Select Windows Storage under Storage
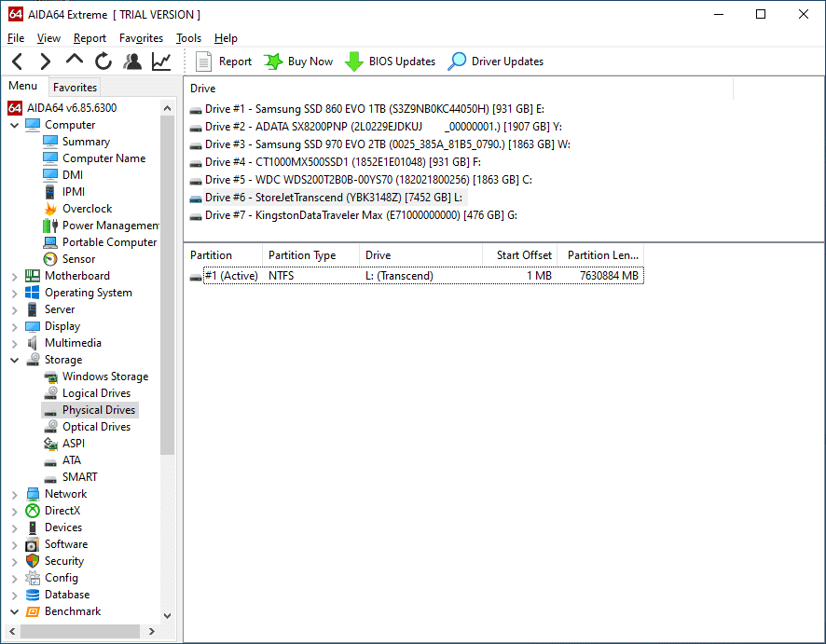Image resolution: width=826 pixels, height=644 pixels. 105,377
